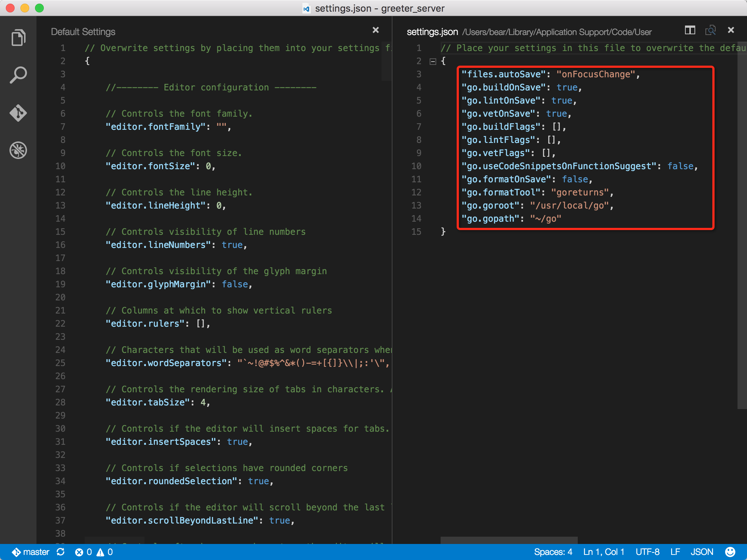
Task: Switch to the Default Settings tab
Action: coord(83,32)
